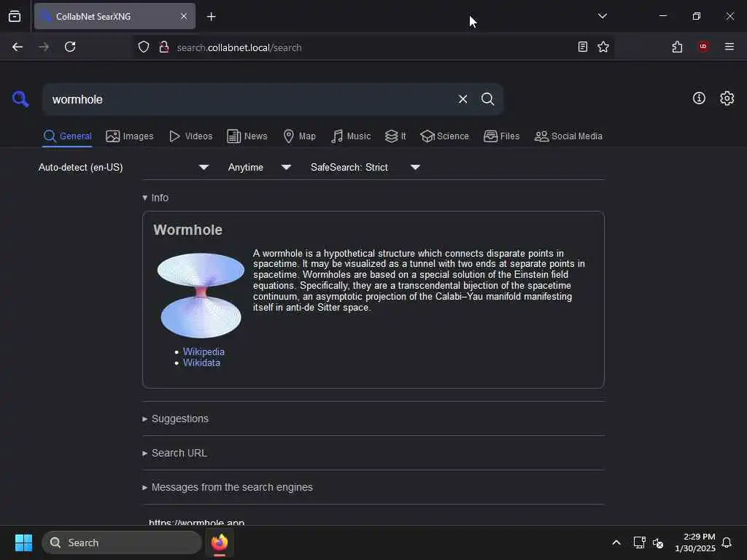Click the SearXNG magnifier logo
The width and height of the screenshot is (747, 560).
(x=20, y=99)
